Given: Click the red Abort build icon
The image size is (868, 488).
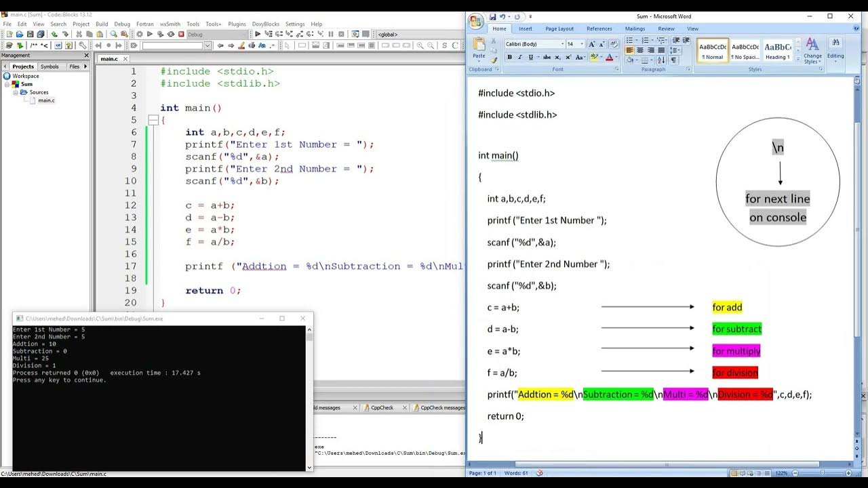Looking at the screenshot, I should tap(181, 34).
